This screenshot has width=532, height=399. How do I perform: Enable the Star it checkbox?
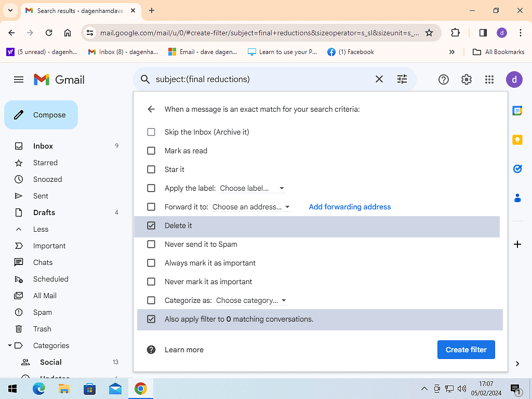click(x=151, y=169)
